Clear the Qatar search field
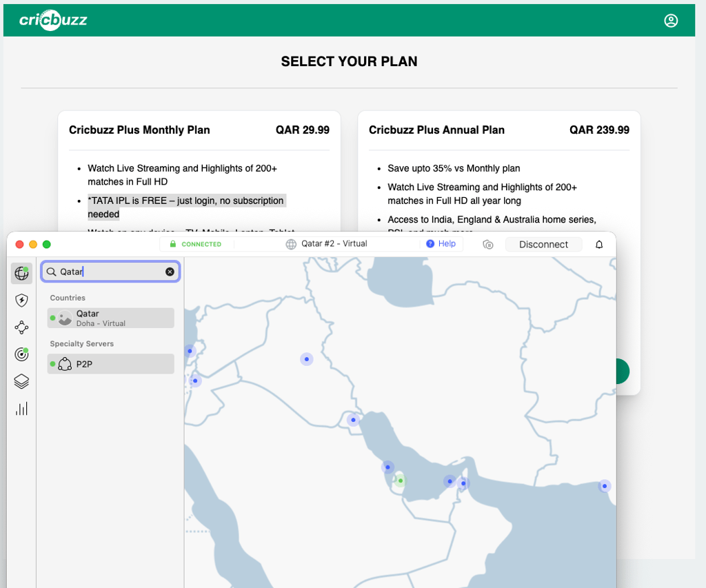706x588 pixels. click(170, 272)
